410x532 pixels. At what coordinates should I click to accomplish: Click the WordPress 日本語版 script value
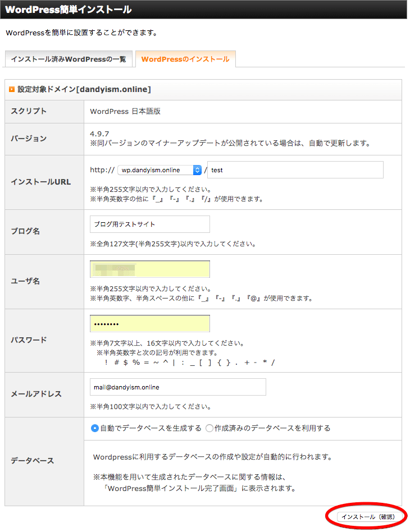(125, 111)
